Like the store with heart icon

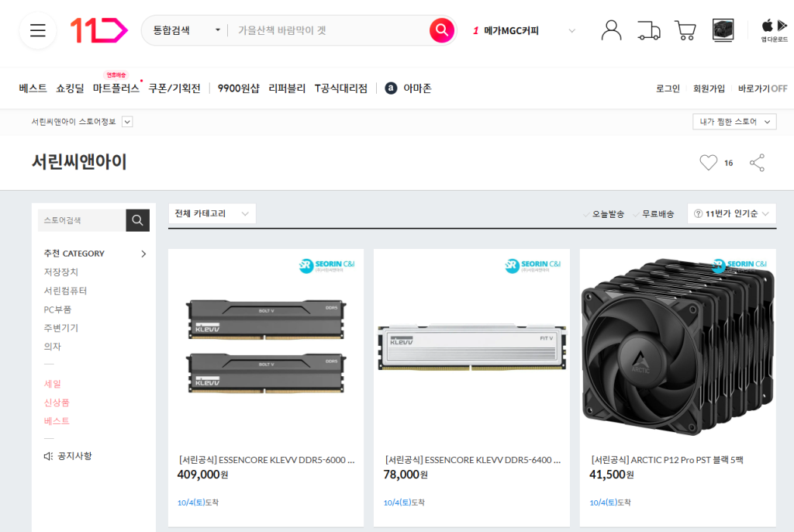click(708, 163)
